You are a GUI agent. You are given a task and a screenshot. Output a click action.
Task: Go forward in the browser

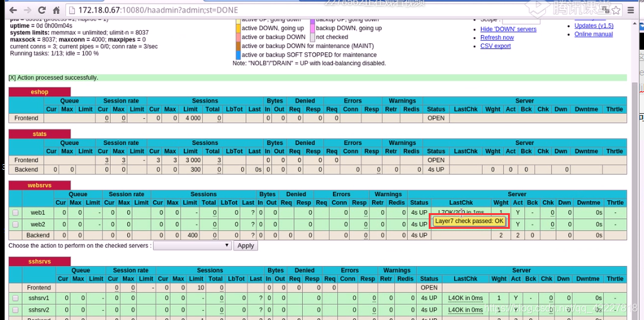(x=28, y=10)
